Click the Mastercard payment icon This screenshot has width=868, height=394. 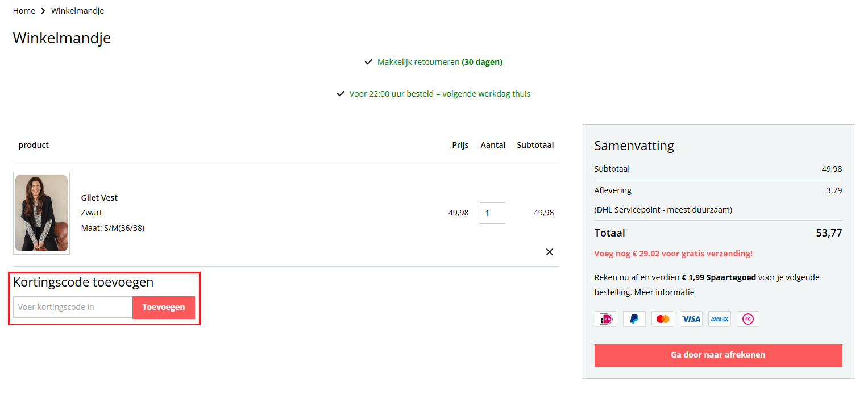662,319
